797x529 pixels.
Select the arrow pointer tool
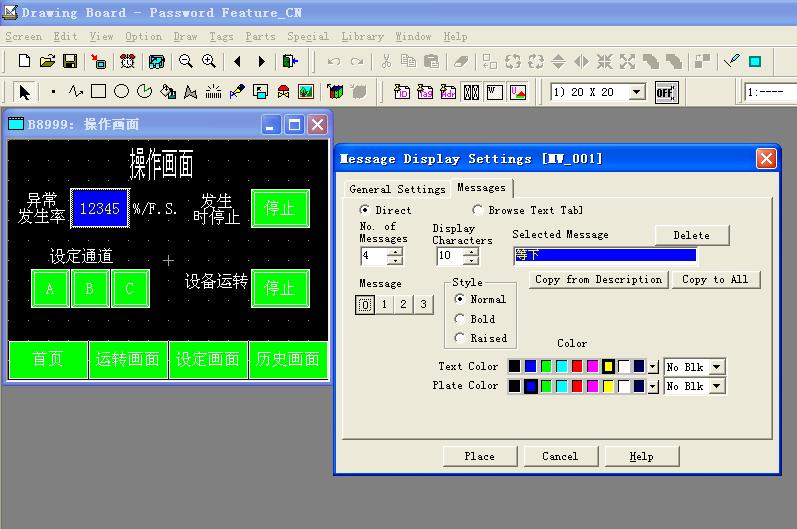25,92
